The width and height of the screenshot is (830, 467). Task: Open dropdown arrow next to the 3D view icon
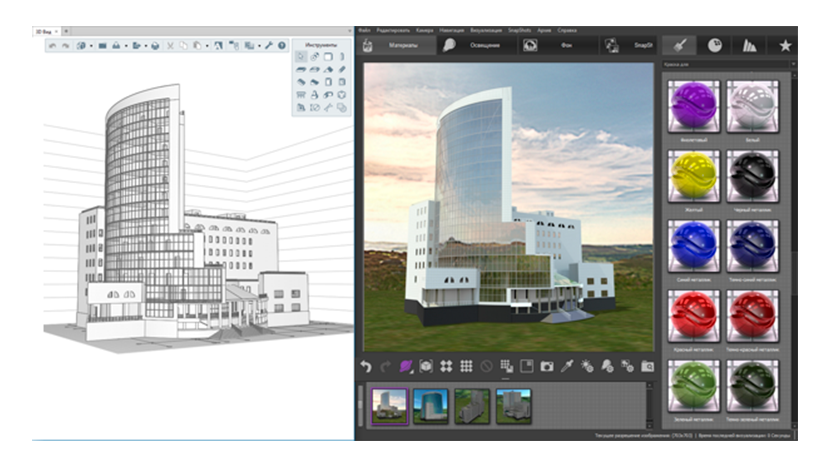pos(91,46)
